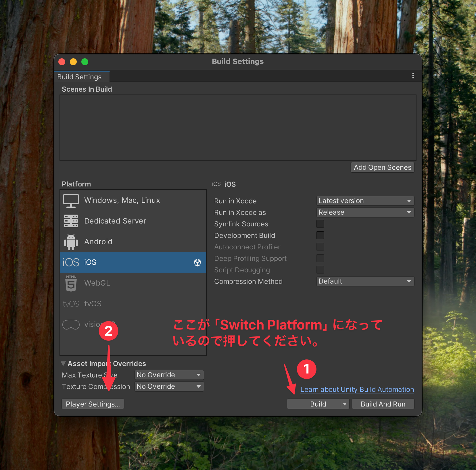Image resolution: width=476 pixels, height=470 pixels.
Task: Click the 'Platform' heading
Action: (76, 184)
